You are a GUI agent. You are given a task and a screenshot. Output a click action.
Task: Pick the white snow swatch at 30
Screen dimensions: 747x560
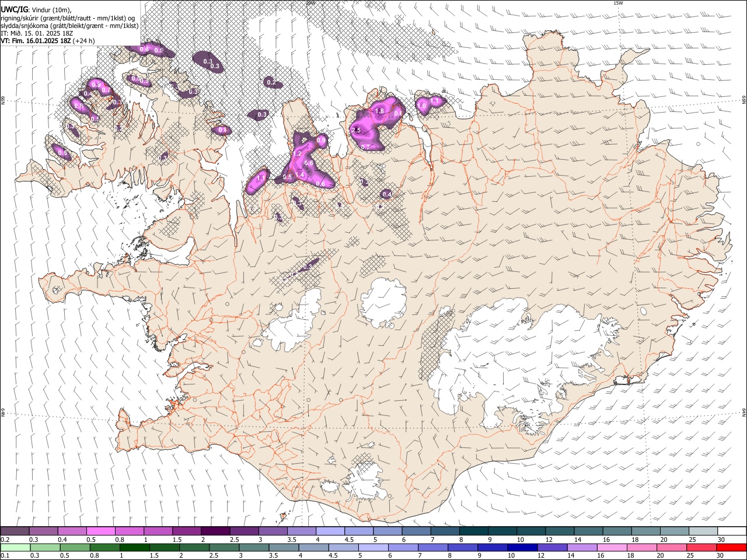click(x=732, y=531)
